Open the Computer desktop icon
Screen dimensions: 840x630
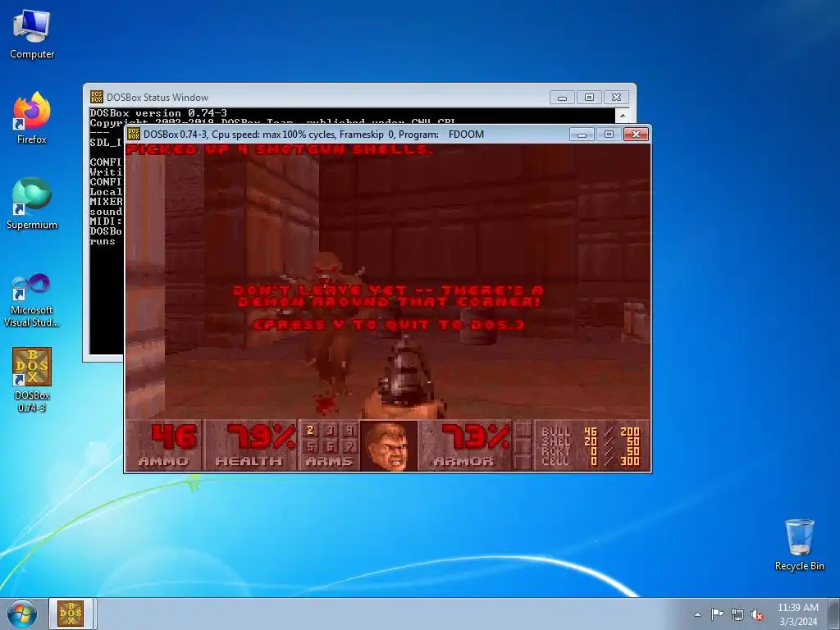click(x=32, y=34)
